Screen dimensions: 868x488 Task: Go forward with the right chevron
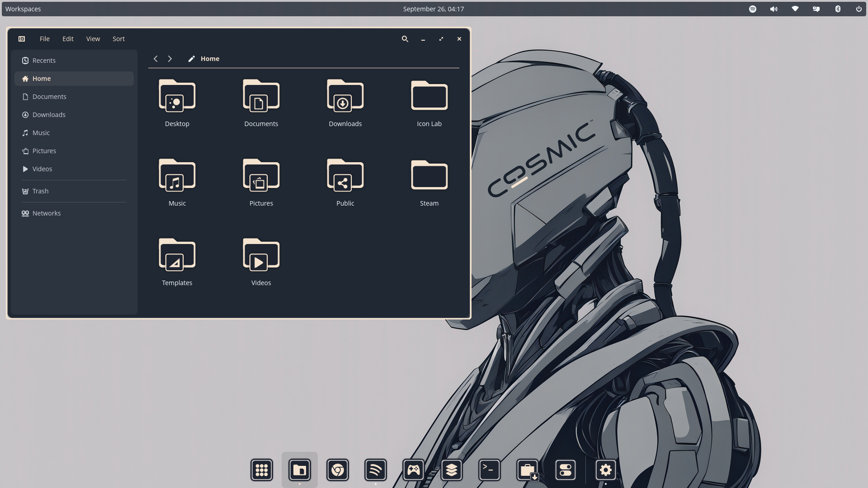[x=170, y=59]
